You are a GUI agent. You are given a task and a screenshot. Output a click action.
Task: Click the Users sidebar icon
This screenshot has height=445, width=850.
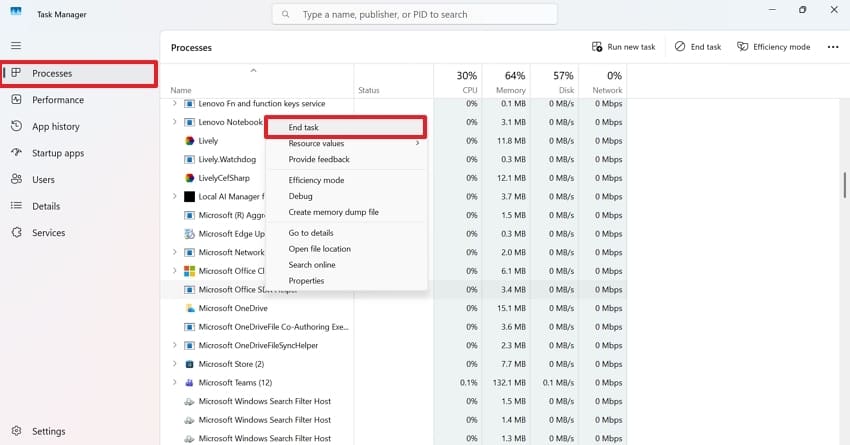coord(16,179)
